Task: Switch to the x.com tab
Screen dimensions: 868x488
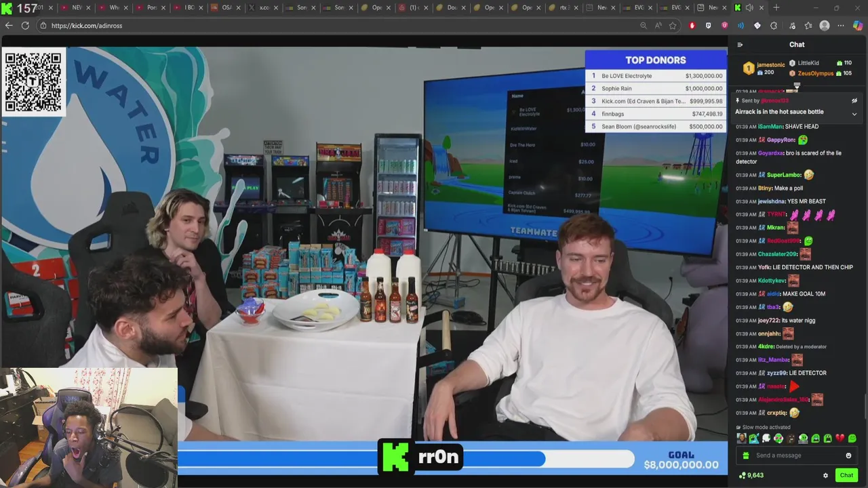Action: 263,7
